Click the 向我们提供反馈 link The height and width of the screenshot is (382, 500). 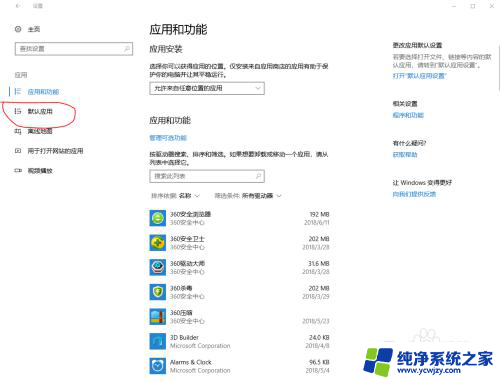tap(414, 194)
